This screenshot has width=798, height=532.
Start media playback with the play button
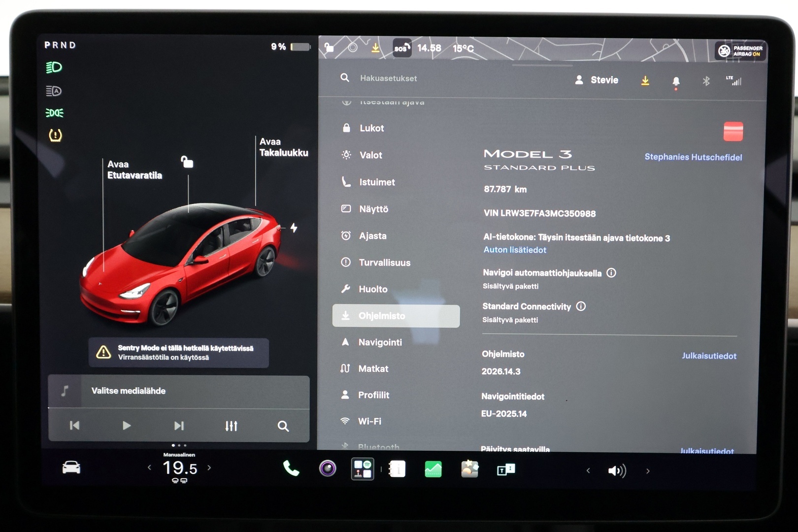pos(127,426)
